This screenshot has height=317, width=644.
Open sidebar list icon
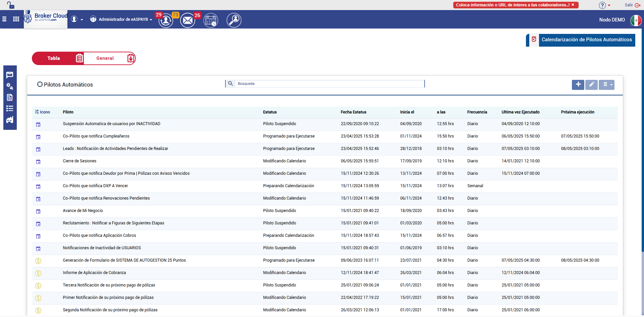tap(10, 108)
